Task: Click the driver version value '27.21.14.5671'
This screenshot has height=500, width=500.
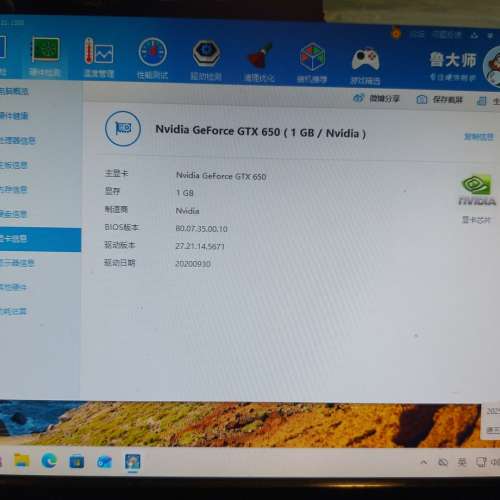Action: coord(200,246)
